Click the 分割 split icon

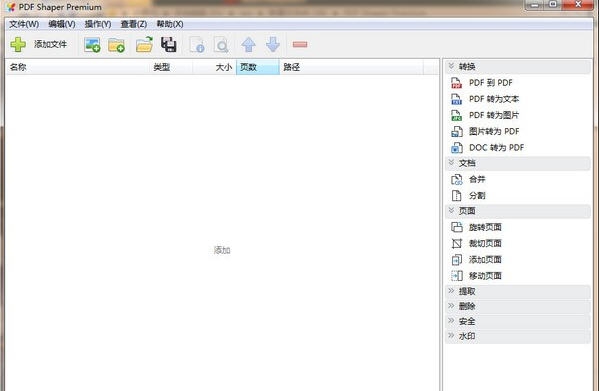click(x=457, y=196)
